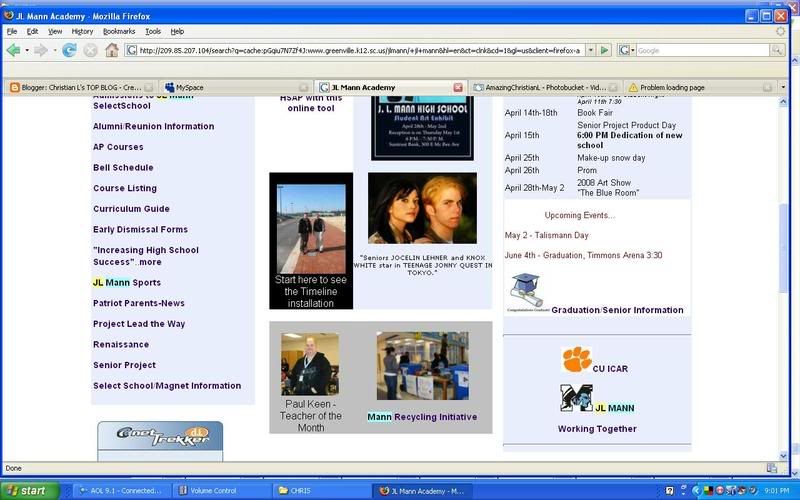Open Volume Control from the taskbar
The image size is (800, 500).
(x=221, y=491)
